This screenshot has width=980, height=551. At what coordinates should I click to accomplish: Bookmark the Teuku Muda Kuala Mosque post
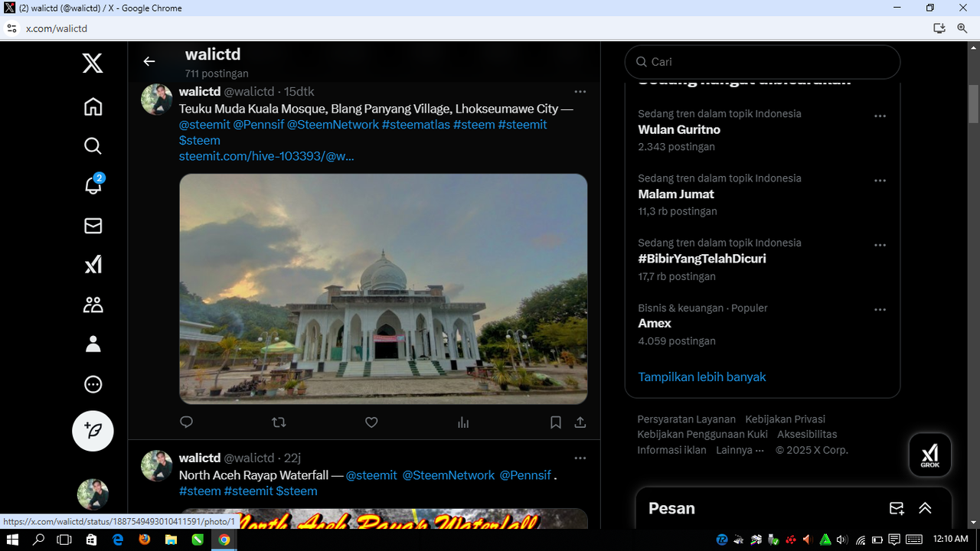pos(556,422)
